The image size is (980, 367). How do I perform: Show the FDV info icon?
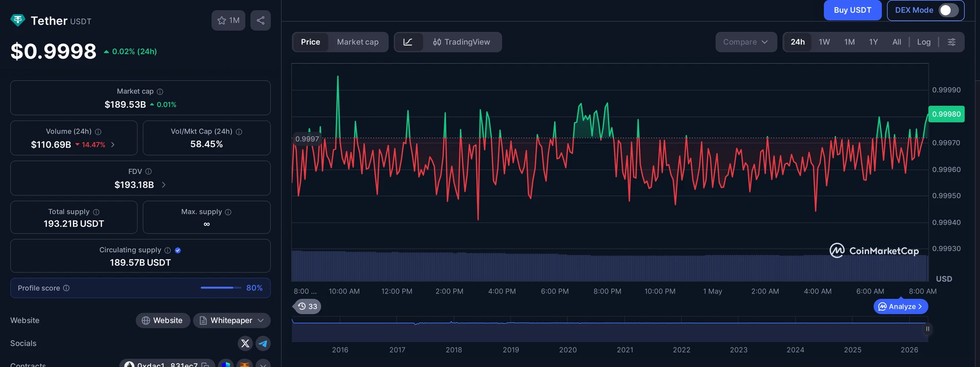coord(149,172)
